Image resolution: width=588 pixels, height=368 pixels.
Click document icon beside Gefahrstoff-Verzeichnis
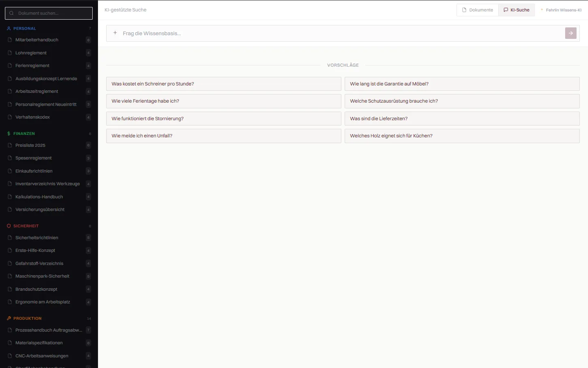pos(10,263)
